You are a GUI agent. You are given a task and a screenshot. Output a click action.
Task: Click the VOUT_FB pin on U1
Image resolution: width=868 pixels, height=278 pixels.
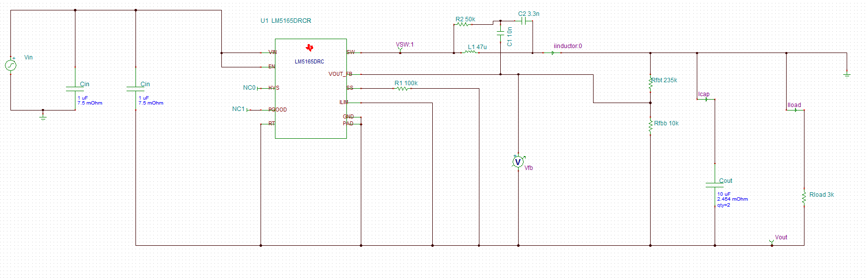pyautogui.click(x=340, y=74)
